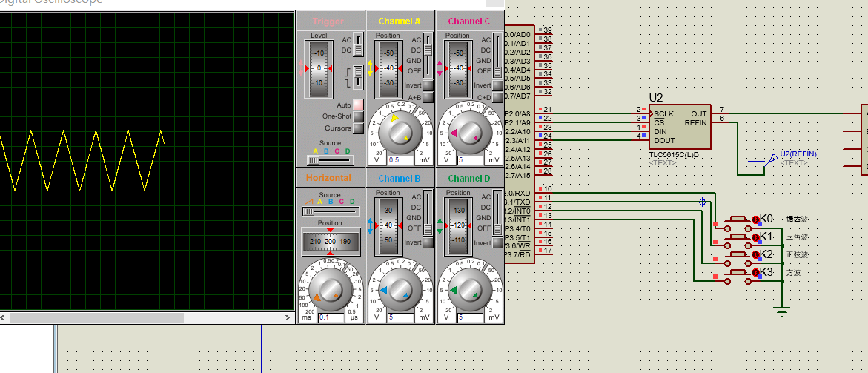Click Channel A Position thumbwheel
The width and height of the screenshot is (868, 373).
point(388,69)
